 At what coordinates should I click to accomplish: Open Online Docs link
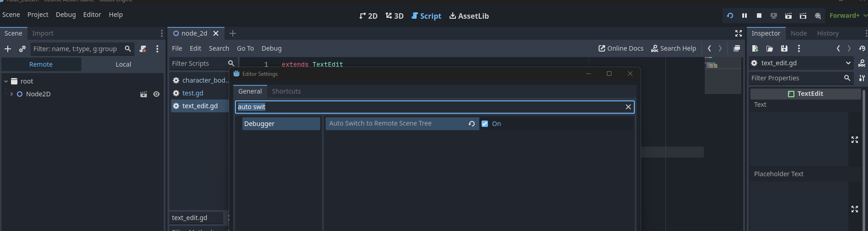[x=621, y=48]
